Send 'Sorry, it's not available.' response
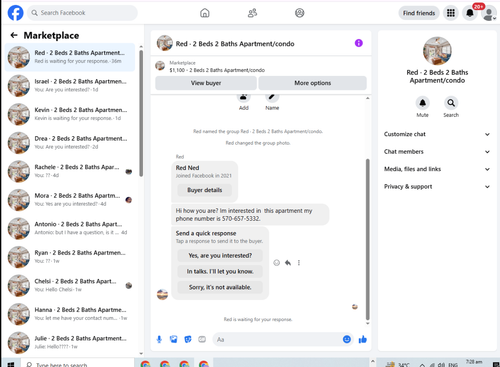Viewport: 500px width, 367px height. 220,287
